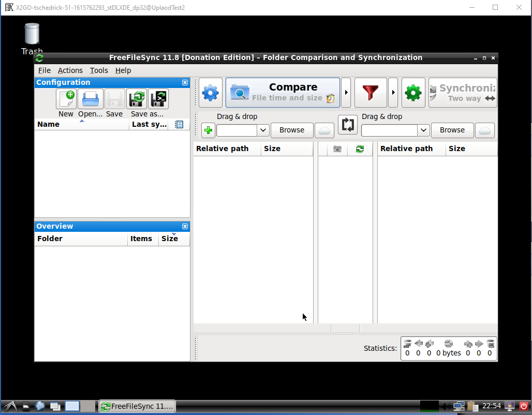This screenshot has width=532, height=415.
Task: Expand filter options arrow
Action: 393,93
